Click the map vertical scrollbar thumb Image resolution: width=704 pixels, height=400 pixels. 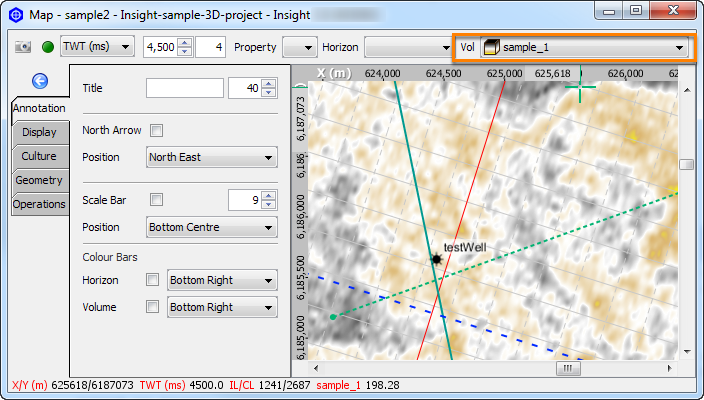(686, 164)
